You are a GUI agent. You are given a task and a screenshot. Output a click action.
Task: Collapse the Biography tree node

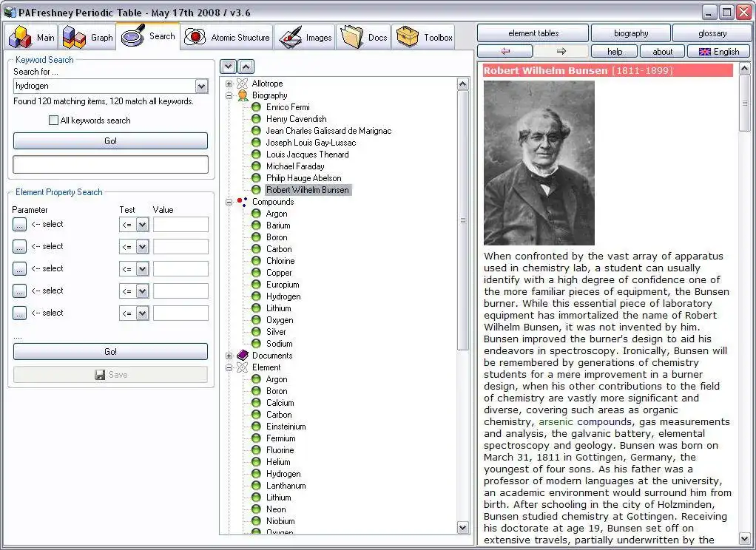[x=229, y=95]
